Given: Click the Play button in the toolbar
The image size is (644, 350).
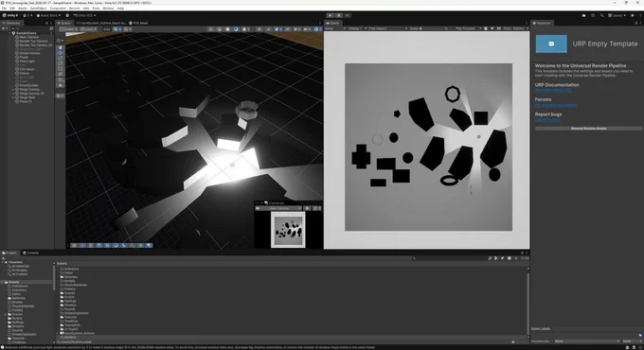Looking at the screenshot, I should [x=331, y=15].
